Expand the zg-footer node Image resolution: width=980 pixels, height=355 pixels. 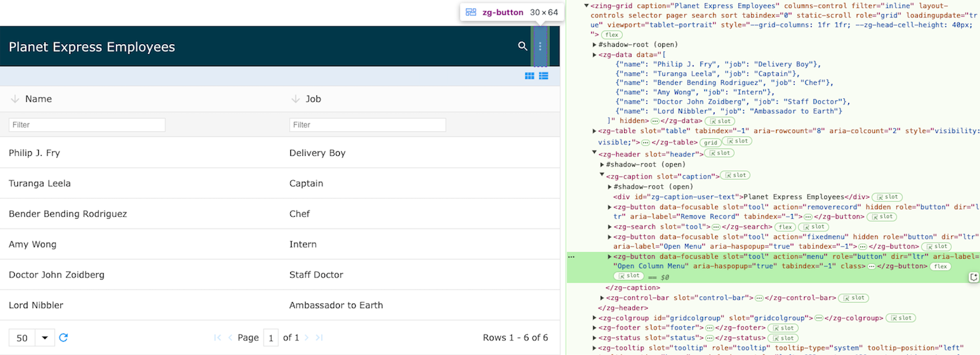tap(595, 328)
